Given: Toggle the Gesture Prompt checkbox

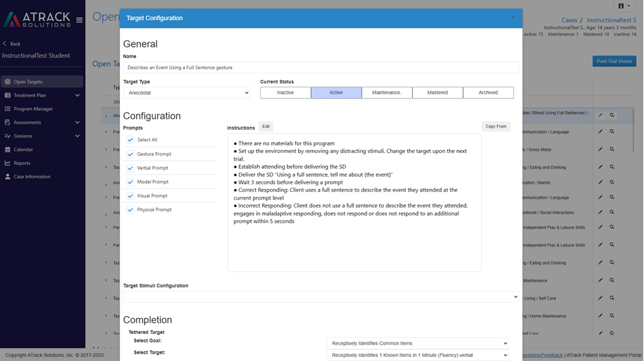Looking at the screenshot, I should [130, 154].
